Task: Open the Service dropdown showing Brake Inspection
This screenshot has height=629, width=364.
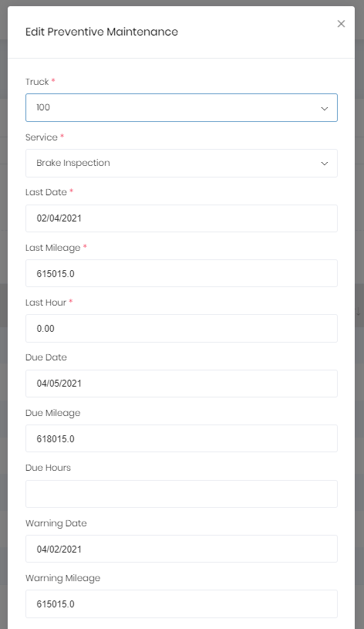Action: point(181,164)
